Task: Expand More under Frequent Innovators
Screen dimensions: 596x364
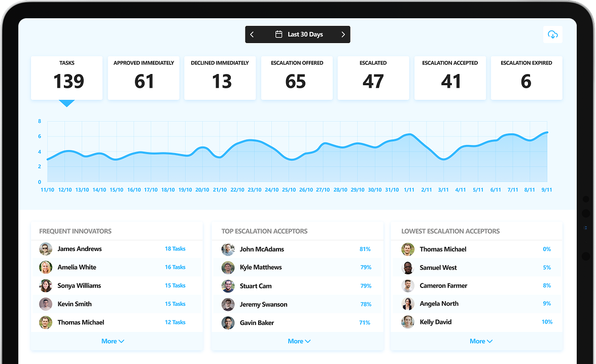Action: click(x=113, y=341)
